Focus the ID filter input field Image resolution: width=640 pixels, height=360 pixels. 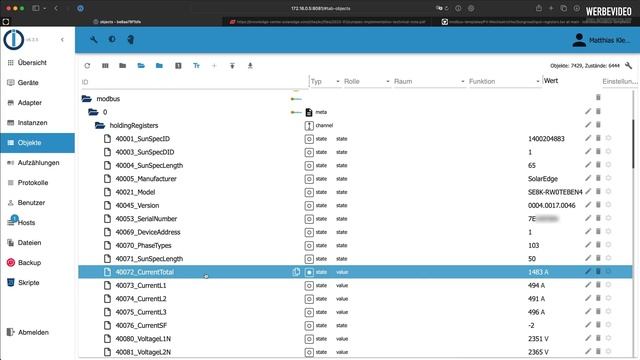tap(194, 82)
